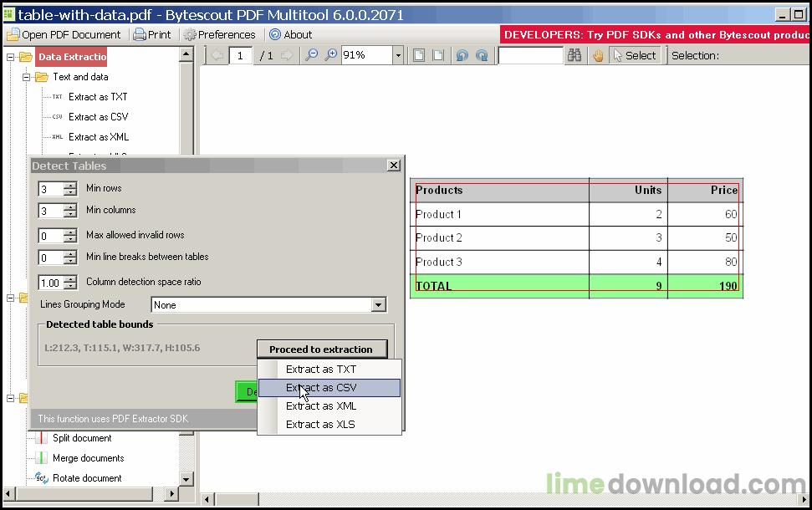The width and height of the screenshot is (812, 510).
Task: Rotate page clockwise icon
Action: point(482,55)
